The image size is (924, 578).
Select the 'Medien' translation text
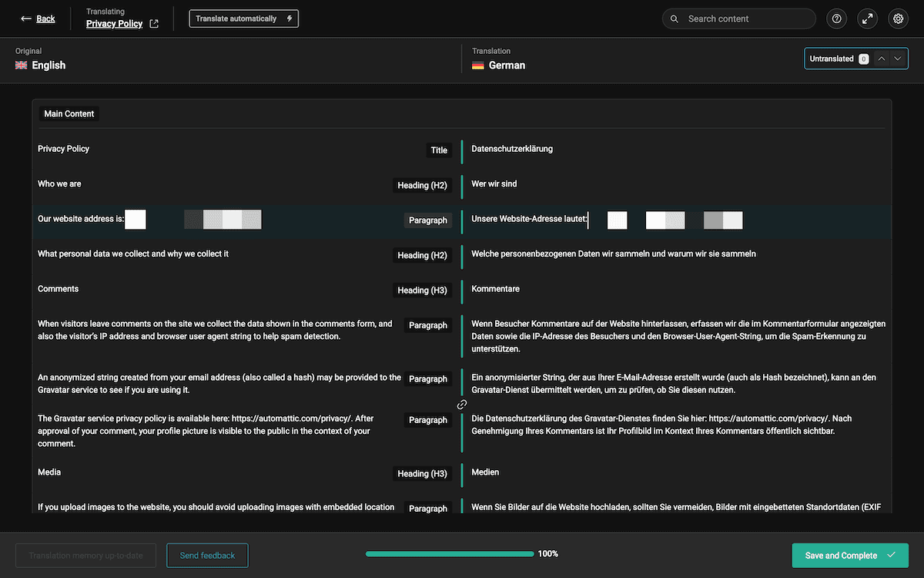(486, 472)
